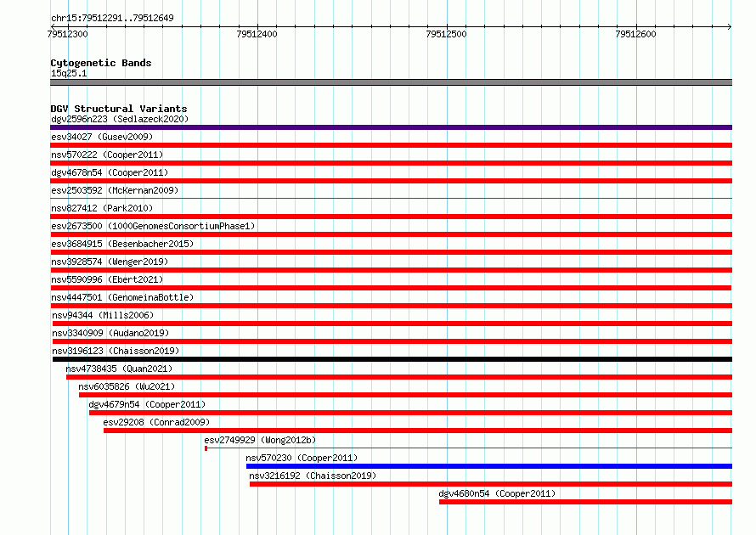
Task: Open nsv6035826 (Wu2021) label
Action: coord(127,386)
